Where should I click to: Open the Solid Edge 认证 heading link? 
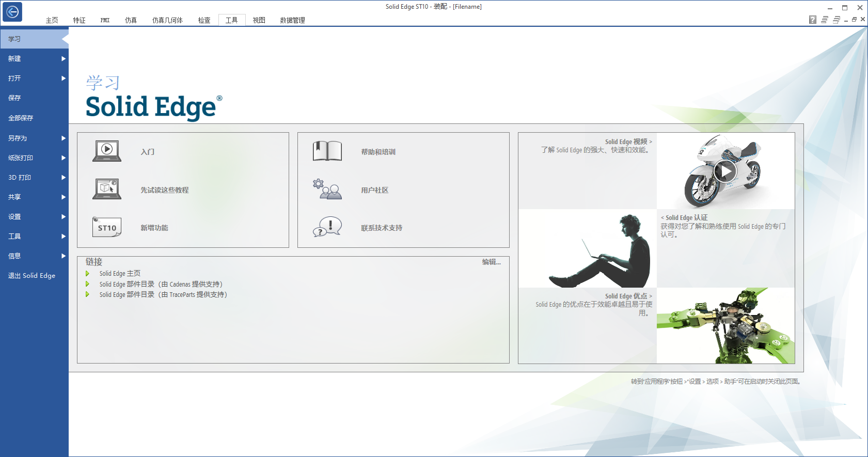click(685, 217)
